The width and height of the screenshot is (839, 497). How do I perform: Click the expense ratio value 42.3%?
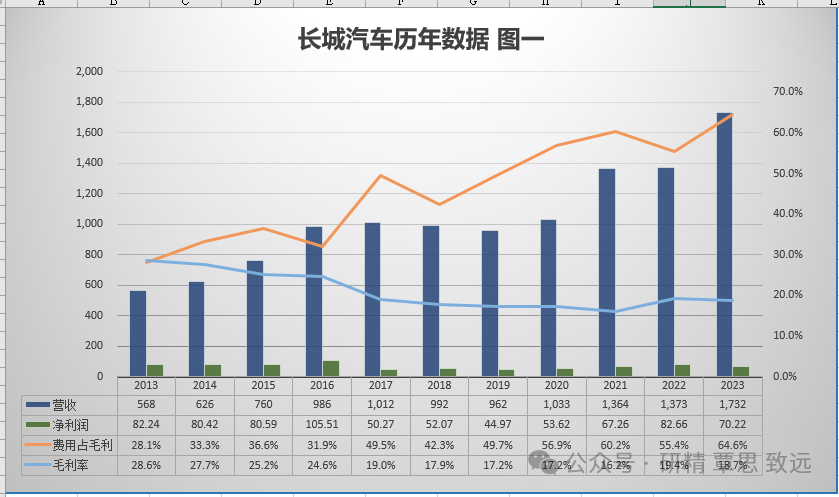[x=439, y=445]
